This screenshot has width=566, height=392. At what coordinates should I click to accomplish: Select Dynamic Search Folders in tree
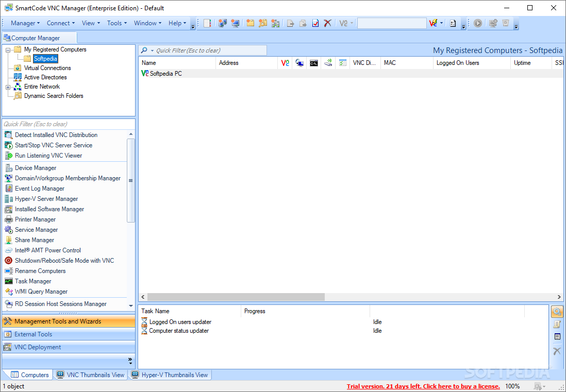click(x=54, y=96)
